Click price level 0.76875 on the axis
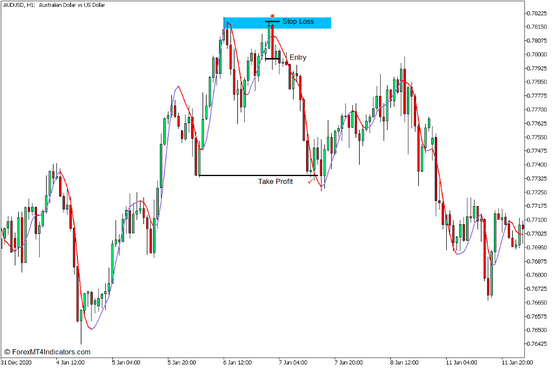556x369 pixels. point(536,261)
